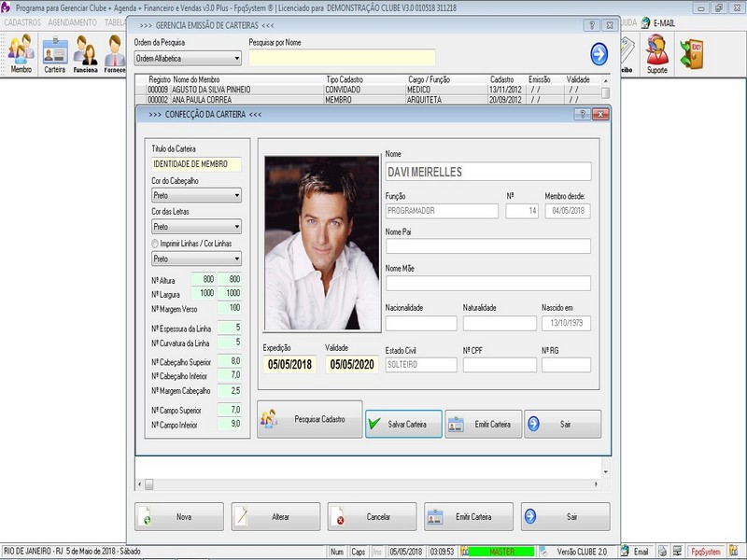This screenshot has width=747, height=560.
Task: Open CADASTROS menu
Action: pos(22,22)
